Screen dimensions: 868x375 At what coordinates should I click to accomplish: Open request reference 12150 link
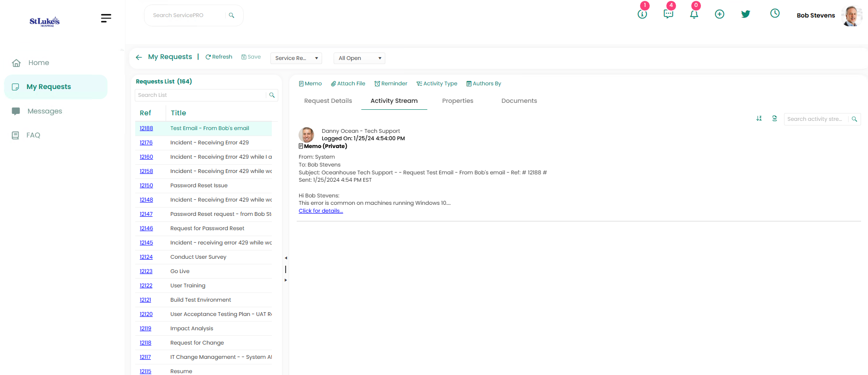(x=146, y=185)
